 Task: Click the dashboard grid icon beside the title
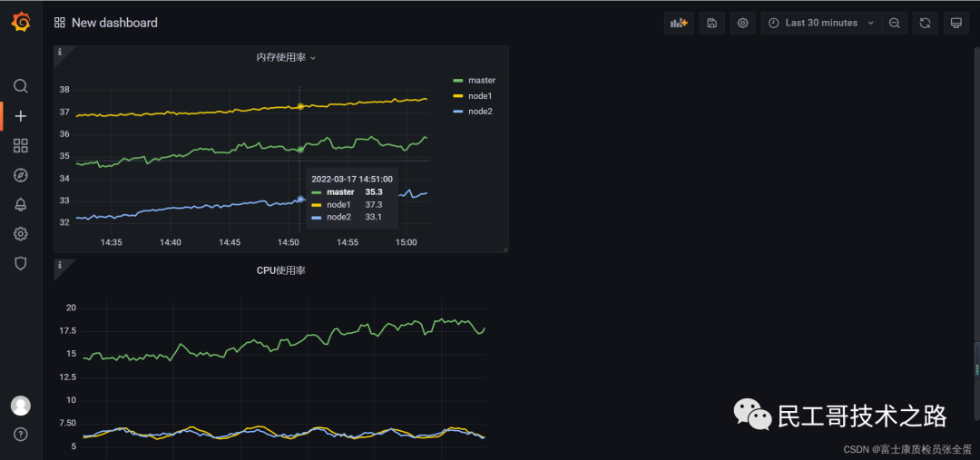coord(60,23)
